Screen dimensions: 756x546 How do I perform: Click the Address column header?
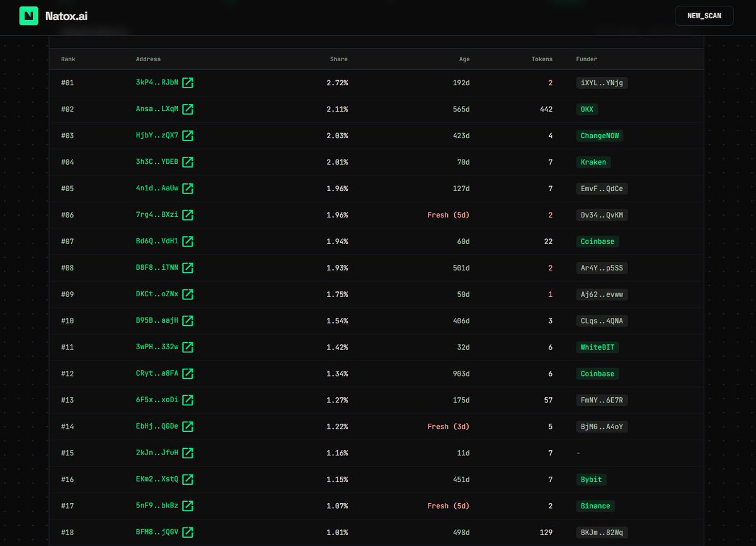click(x=148, y=59)
